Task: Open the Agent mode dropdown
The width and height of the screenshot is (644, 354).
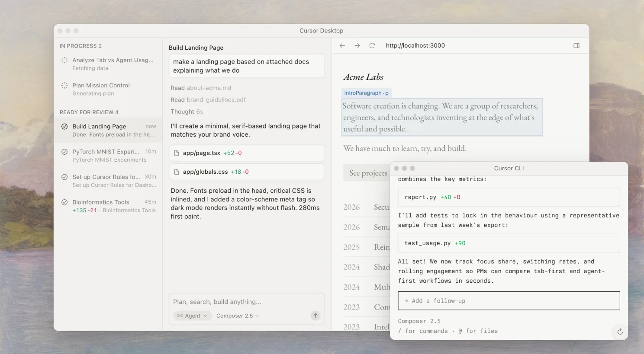Action: pos(193,316)
